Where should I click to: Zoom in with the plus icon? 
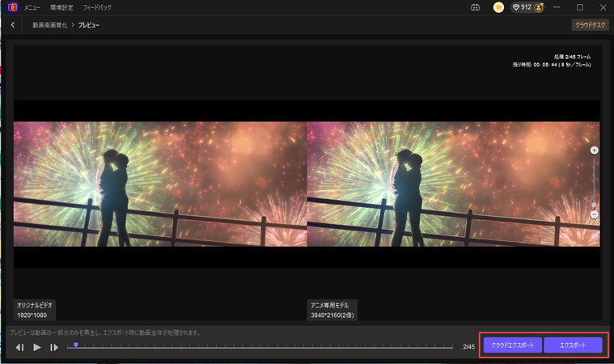(594, 150)
